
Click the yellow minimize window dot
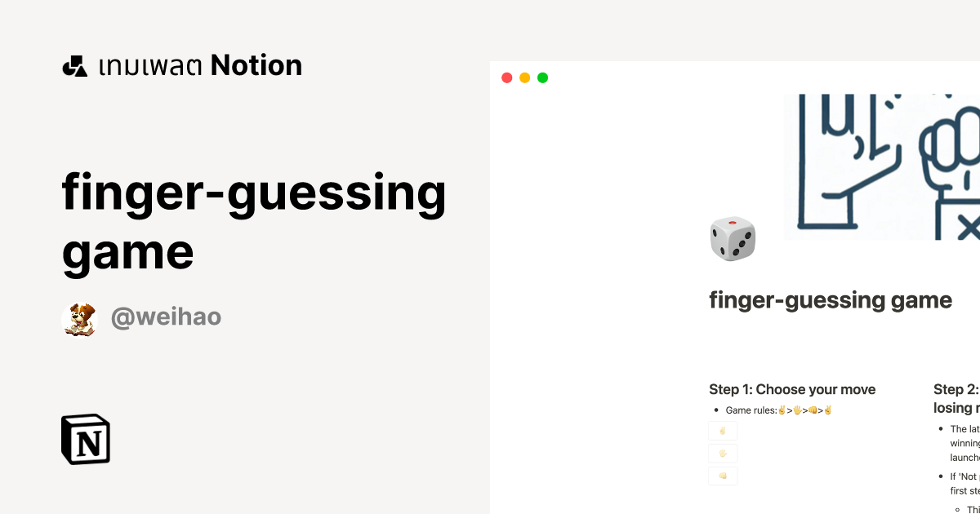click(524, 78)
